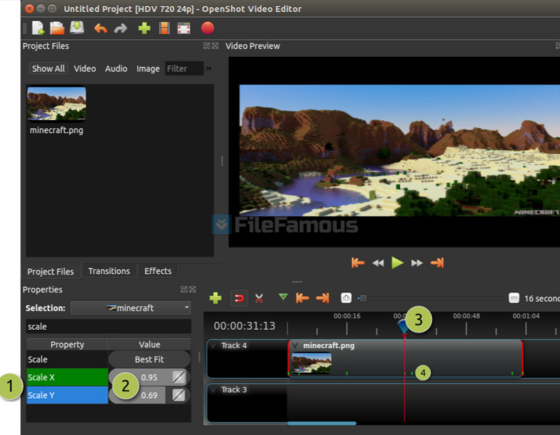Click the timeline horizontal scrollbar
The width and height of the screenshot is (560, 435).
click(x=321, y=423)
